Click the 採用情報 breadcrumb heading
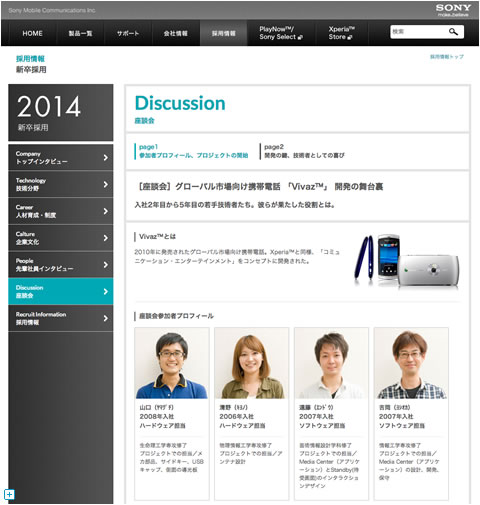Screen dimensions: 480x505 30,59
